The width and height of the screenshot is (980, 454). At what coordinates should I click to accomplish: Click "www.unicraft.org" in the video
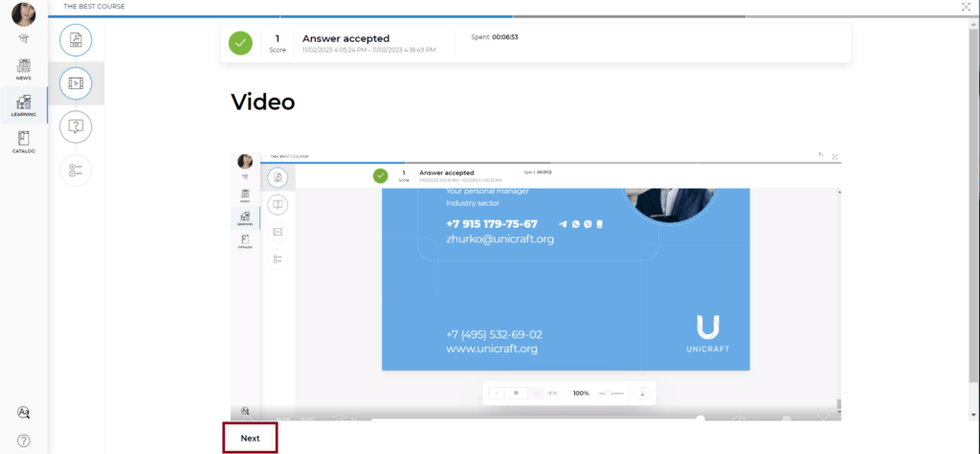(492, 349)
